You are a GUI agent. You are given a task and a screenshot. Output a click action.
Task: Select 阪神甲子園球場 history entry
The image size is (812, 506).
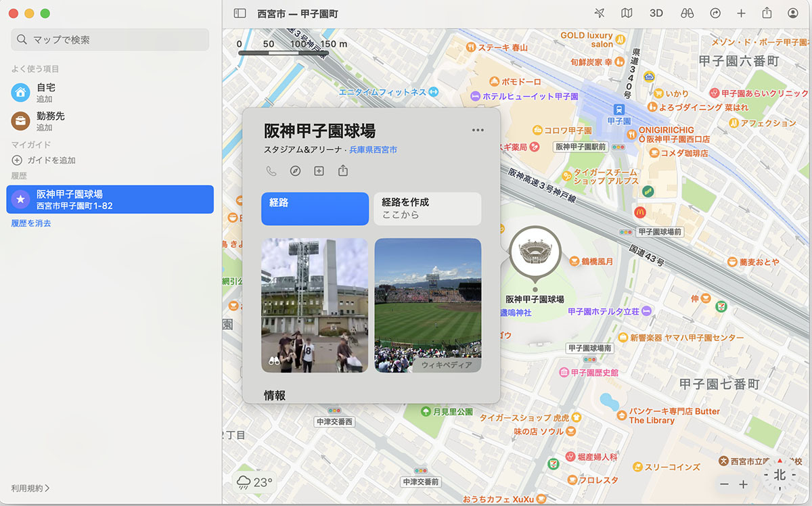110,200
